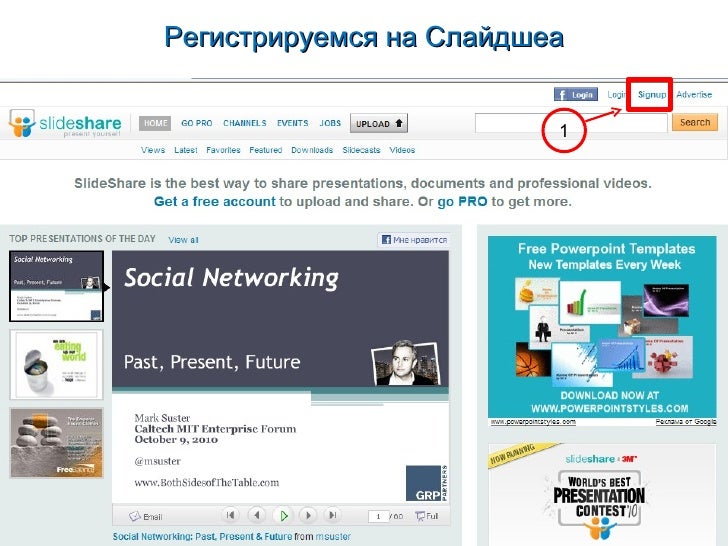Click 'View all' top presentations link
Viewport: 728px width, 546px height.
183,240
